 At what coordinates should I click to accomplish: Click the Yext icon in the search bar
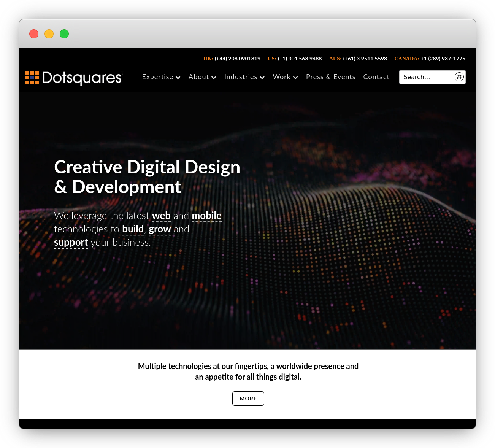click(x=459, y=77)
